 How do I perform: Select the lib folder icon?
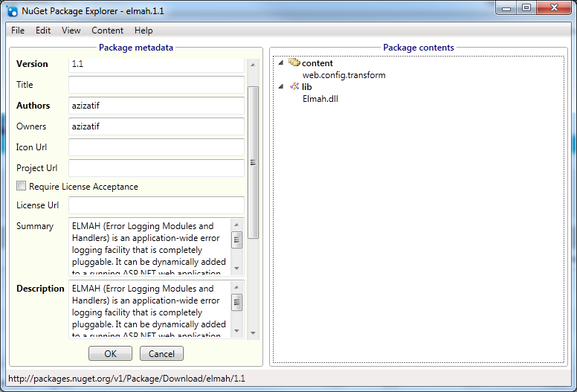294,87
